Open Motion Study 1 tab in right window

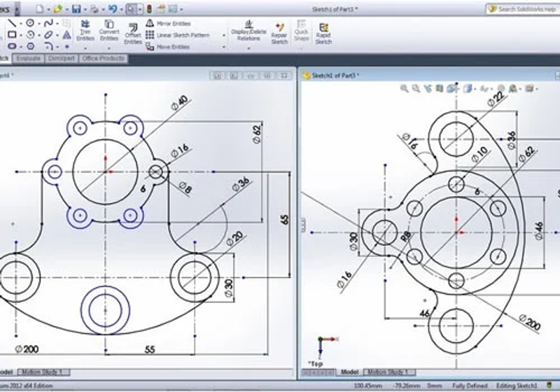pyautogui.click(x=389, y=372)
